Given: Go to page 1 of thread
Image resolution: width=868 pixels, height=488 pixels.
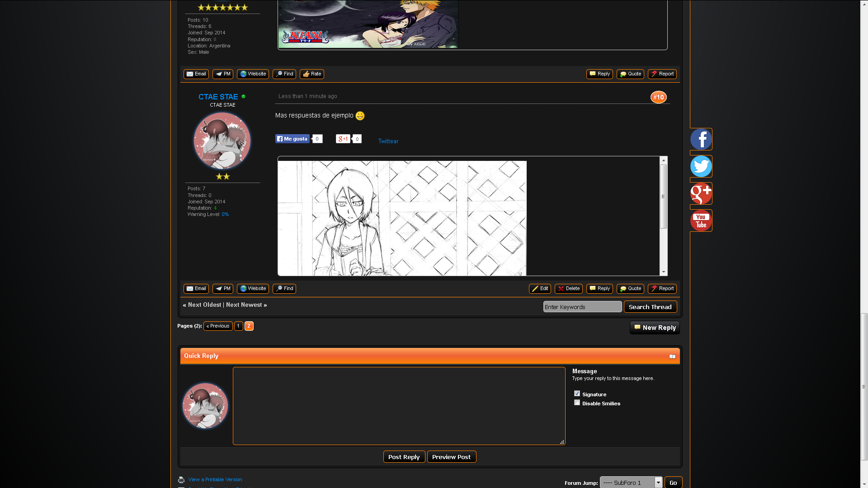Looking at the screenshot, I should point(238,326).
